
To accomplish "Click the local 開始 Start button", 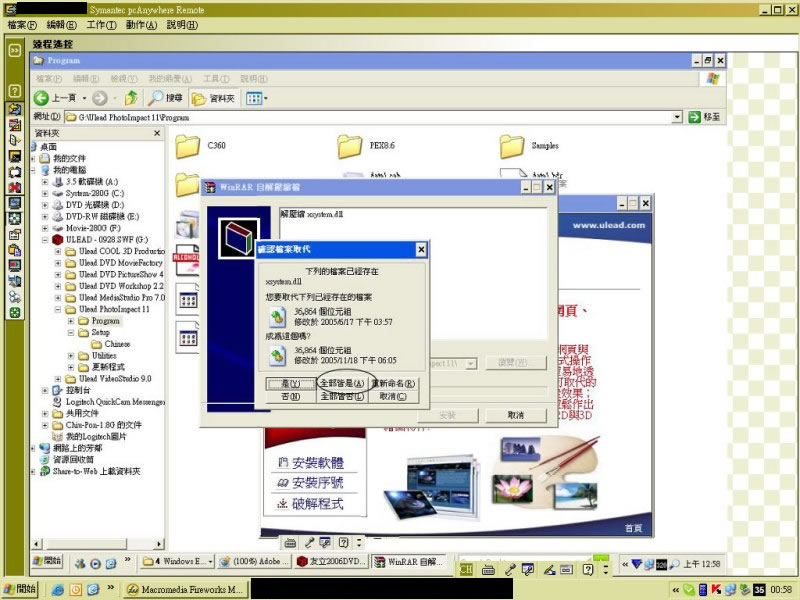I will (x=20, y=589).
